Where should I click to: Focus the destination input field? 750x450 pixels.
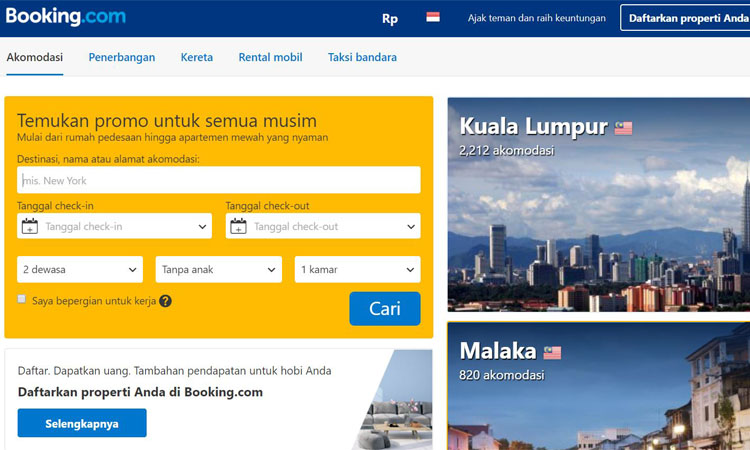pos(219,180)
